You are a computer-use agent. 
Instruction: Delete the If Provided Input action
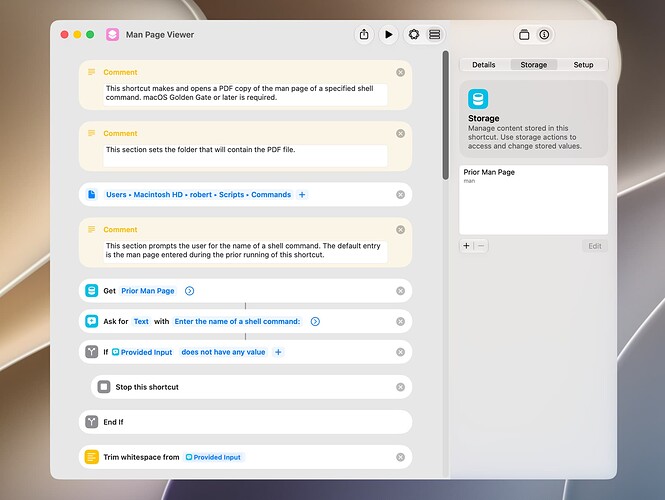[x=400, y=352]
